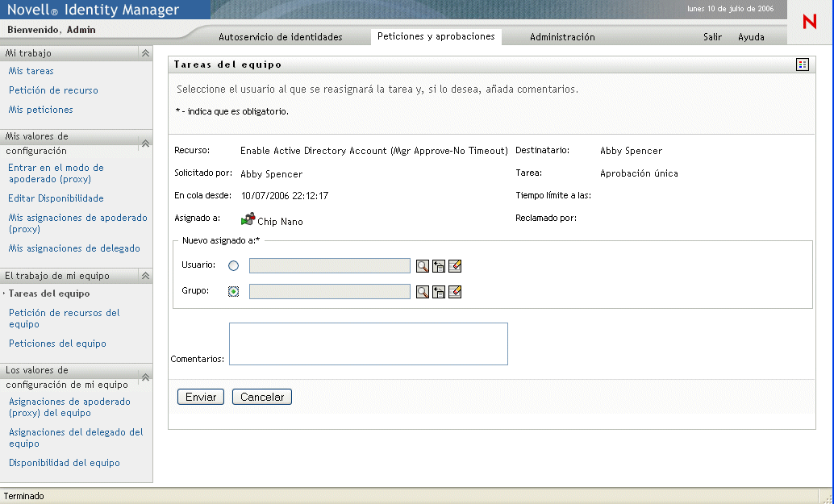This screenshot has height=504, width=834.
Task: Click the history icon in Usuario row
Action: [x=439, y=266]
